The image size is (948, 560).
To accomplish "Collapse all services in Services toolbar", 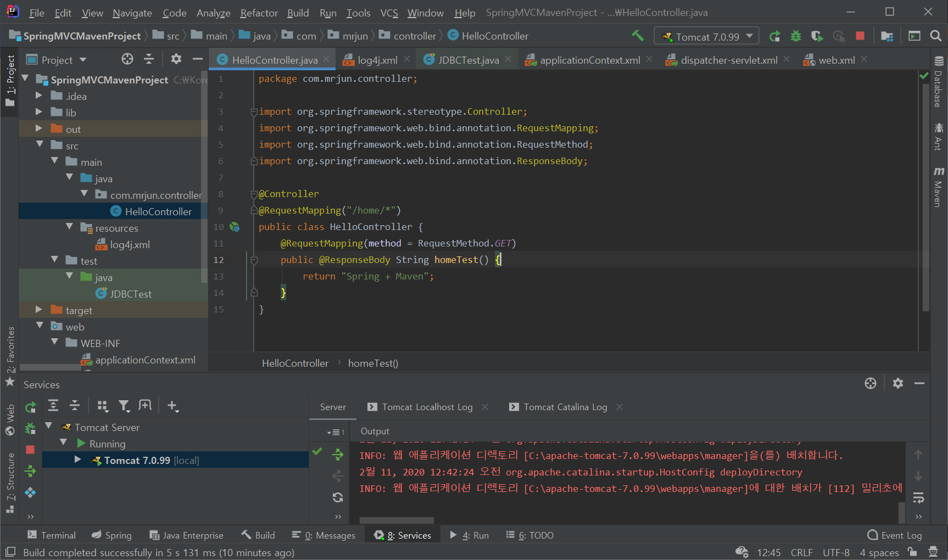I will [x=75, y=406].
